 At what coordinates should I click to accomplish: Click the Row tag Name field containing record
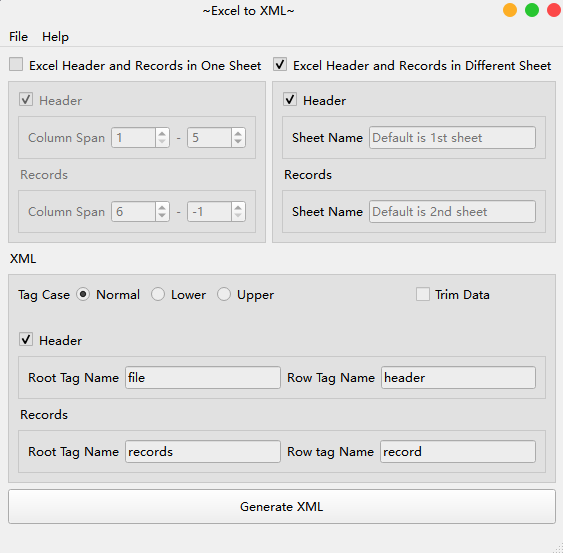(458, 451)
